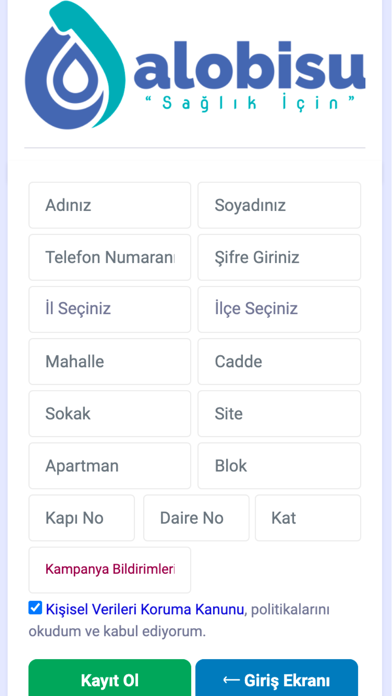Select the Telefon Numaranız field
The height and width of the screenshot is (696, 392).
(110, 257)
